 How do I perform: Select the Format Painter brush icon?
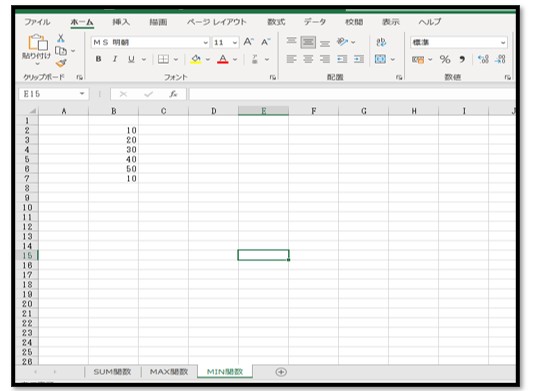coord(61,63)
